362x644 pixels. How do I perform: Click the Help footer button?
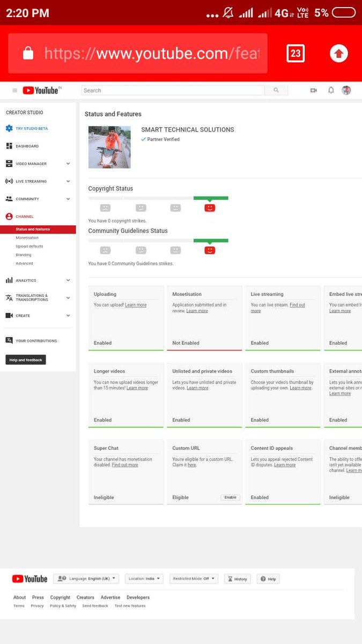click(269, 579)
